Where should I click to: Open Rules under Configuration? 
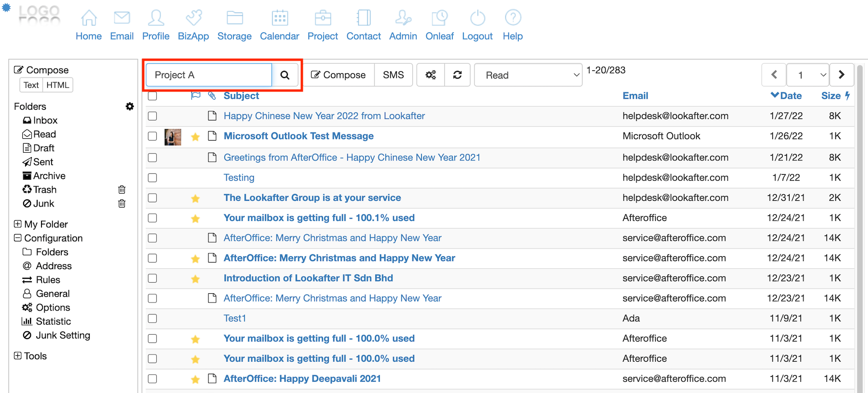[48, 280]
